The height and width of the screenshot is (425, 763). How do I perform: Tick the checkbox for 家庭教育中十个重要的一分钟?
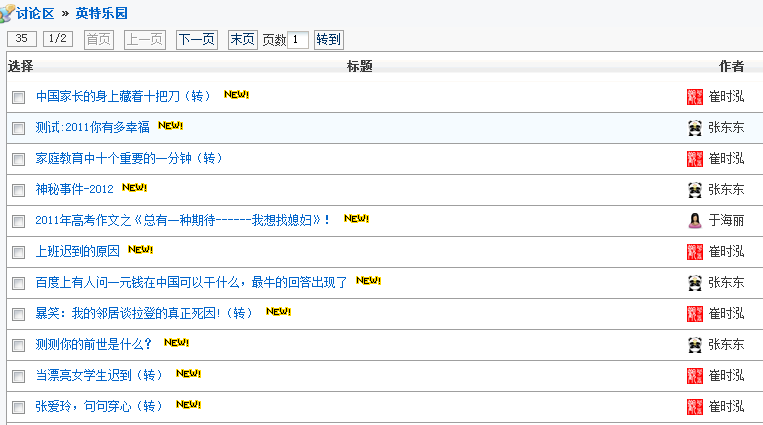click(x=18, y=160)
